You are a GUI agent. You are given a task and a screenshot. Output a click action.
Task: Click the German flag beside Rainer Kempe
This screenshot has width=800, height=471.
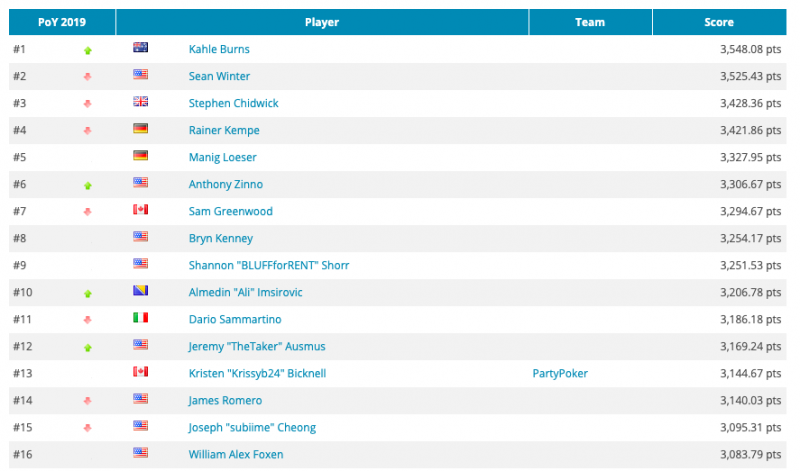coord(140,129)
